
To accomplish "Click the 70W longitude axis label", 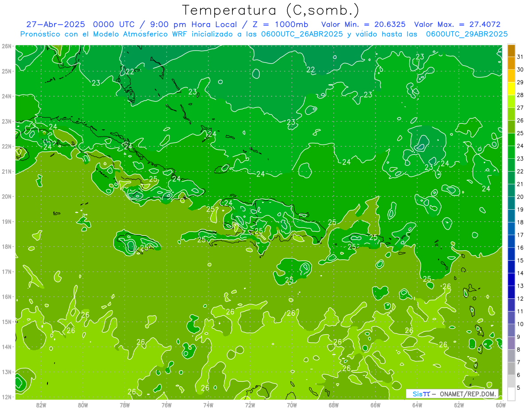I will tap(292, 405).
